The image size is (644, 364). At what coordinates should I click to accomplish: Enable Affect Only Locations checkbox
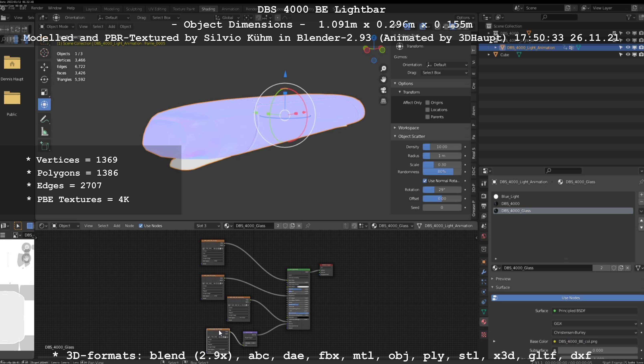click(x=427, y=110)
